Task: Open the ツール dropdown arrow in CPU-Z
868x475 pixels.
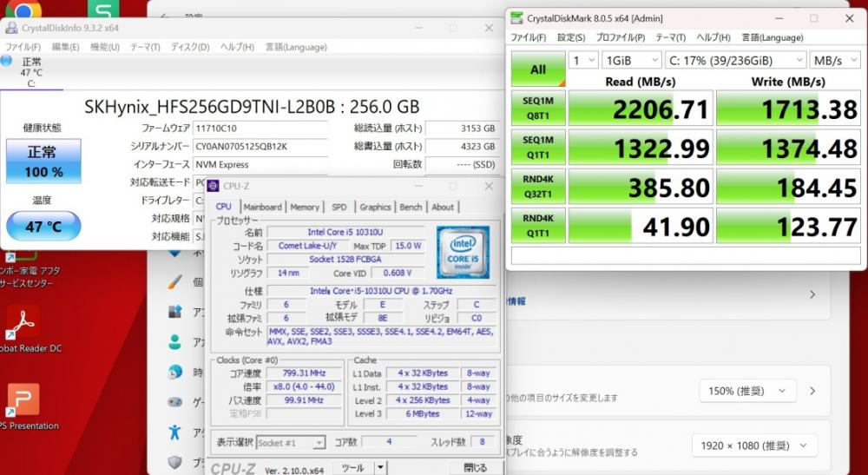Action: (x=380, y=468)
